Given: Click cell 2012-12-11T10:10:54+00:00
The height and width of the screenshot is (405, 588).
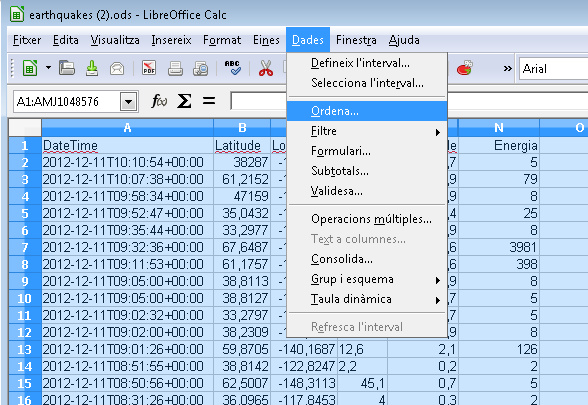Looking at the screenshot, I should pyautogui.click(x=128, y=162).
